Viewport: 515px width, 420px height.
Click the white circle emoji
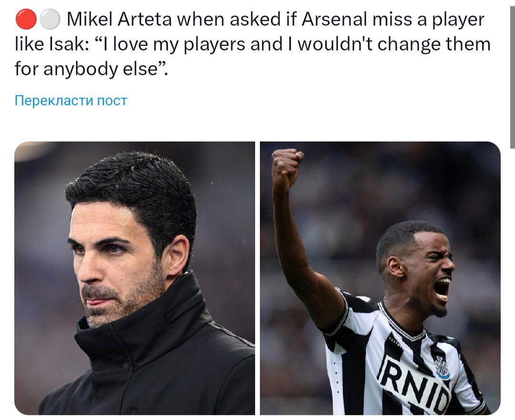50,20
